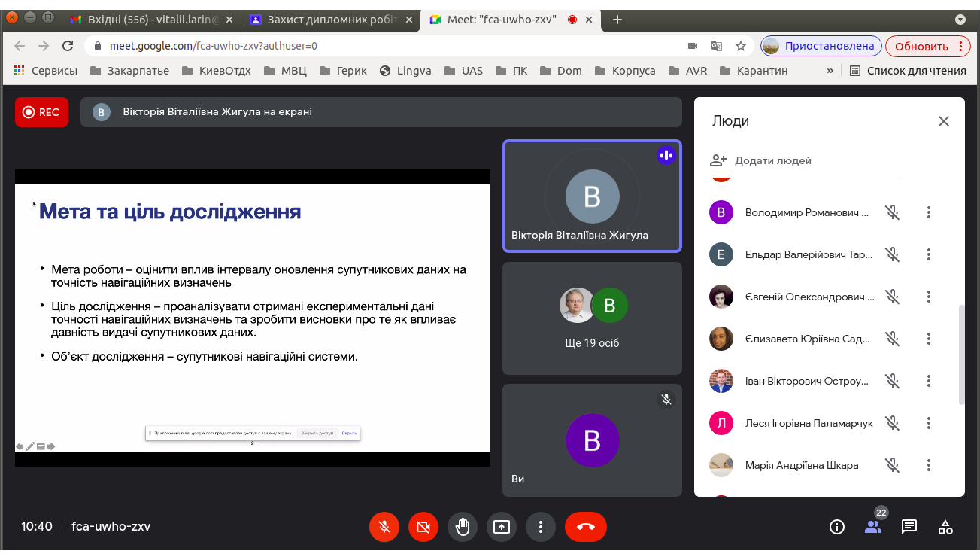Open options for Іван Вікторович
Image resolution: width=980 pixels, height=560 pixels.
(x=929, y=381)
